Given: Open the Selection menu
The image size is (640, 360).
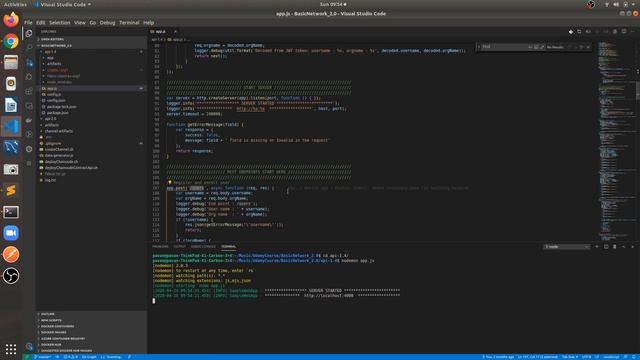Looking at the screenshot, I should (x=60, y=23).
